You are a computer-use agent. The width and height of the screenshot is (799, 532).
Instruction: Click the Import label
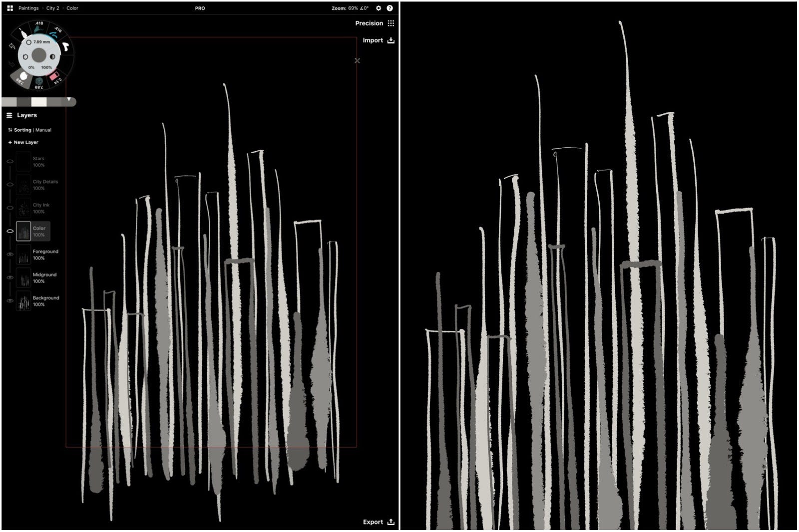click(373, 40)
